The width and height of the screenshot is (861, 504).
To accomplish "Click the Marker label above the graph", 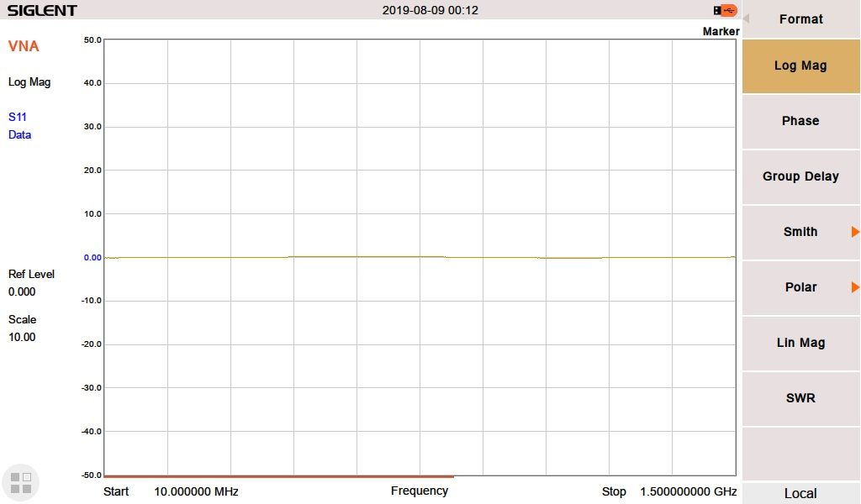I will click(721, 32).
